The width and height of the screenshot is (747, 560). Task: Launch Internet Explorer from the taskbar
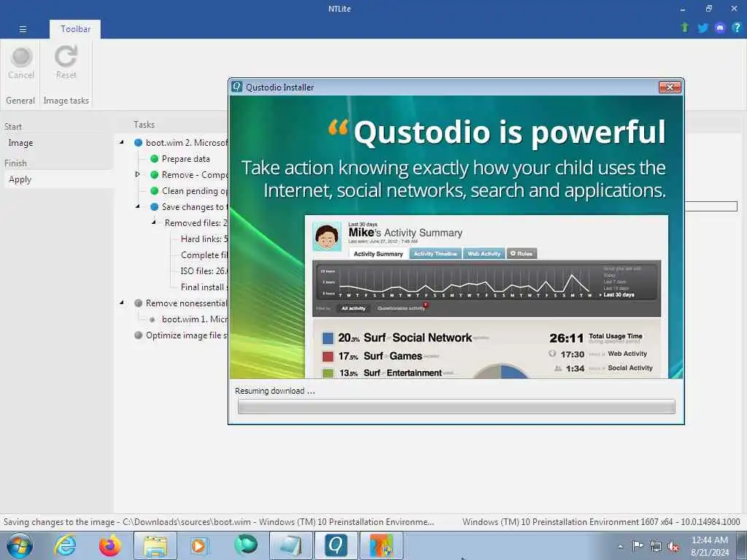tap(65, 545)
